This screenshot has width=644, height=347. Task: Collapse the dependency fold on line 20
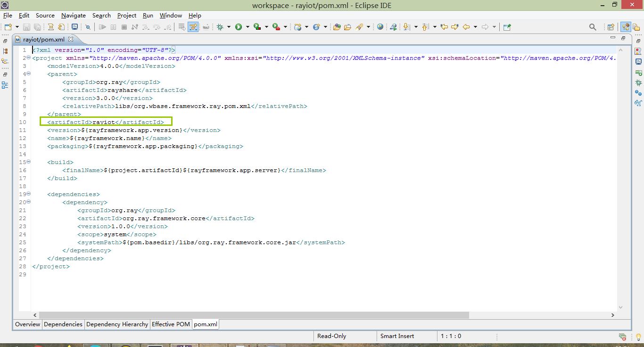tap(28, 202)
